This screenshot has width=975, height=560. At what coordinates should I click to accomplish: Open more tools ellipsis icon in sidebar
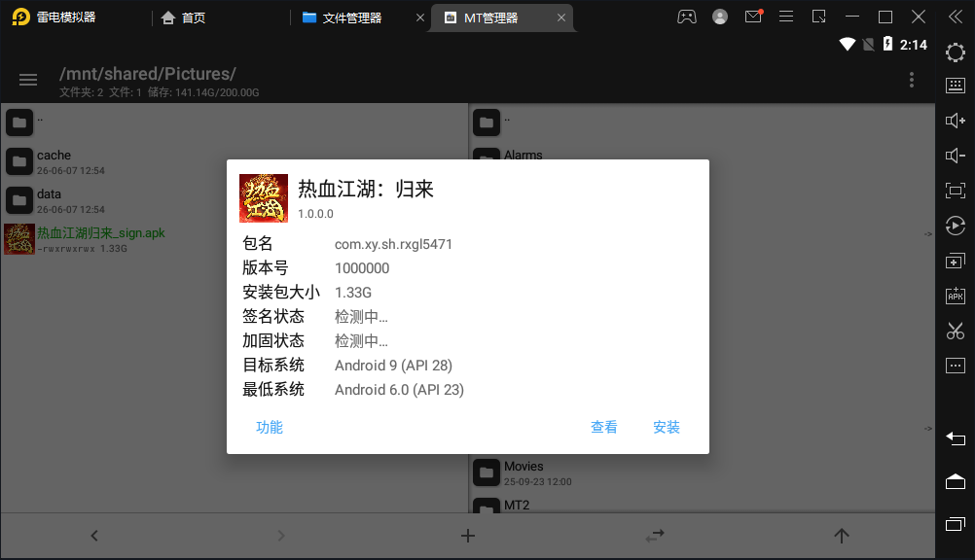(x=956, y=366)
